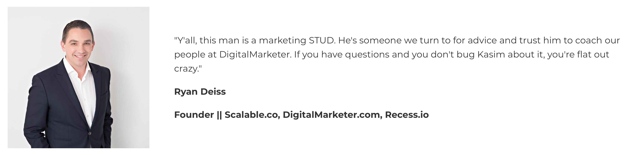The width and height of the screenshot is (644, 155).
Task: Click DigitalMarketer in the quote's second line
Action: (x=255, y=54)
